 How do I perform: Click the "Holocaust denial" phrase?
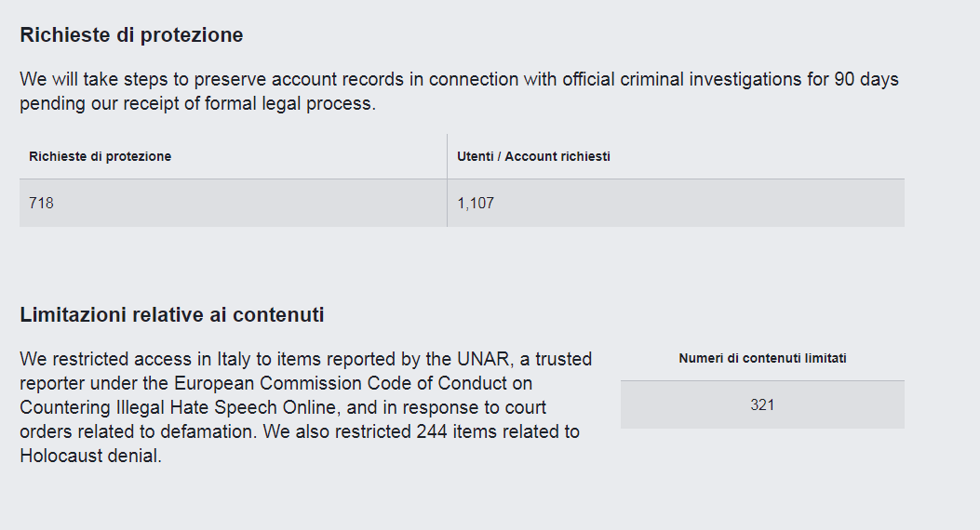click(x=90, y=457)
